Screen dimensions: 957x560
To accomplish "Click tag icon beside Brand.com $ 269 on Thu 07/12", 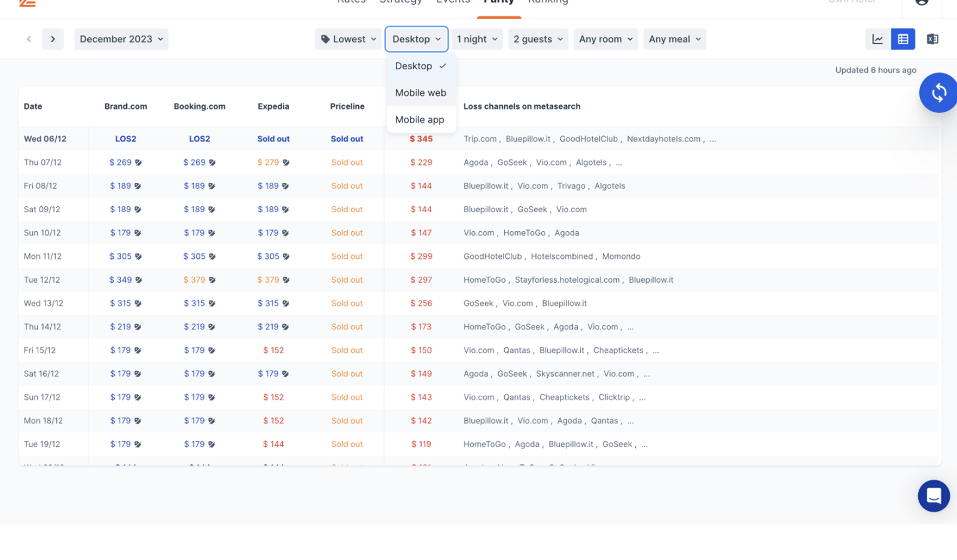I will pyautogui.click(x=138, y=163).
